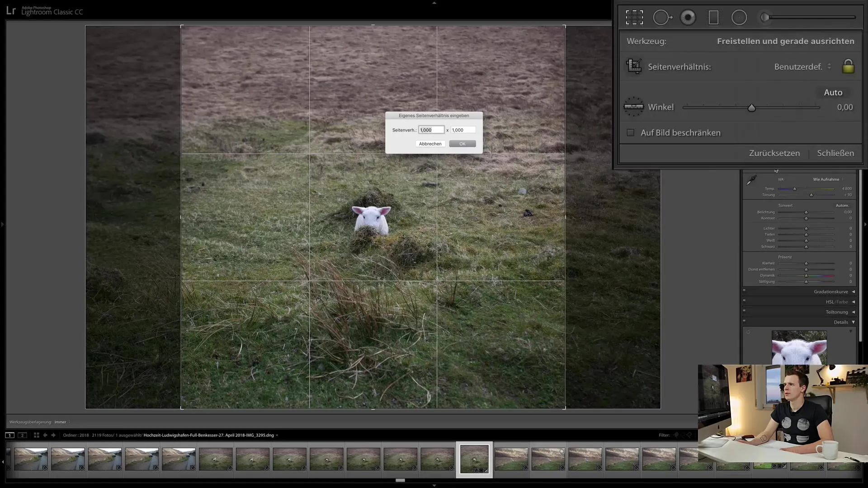This screenshot has width=868, height=488.
Task: Go back with the left arrow
Action: click(x=45, y=435)
